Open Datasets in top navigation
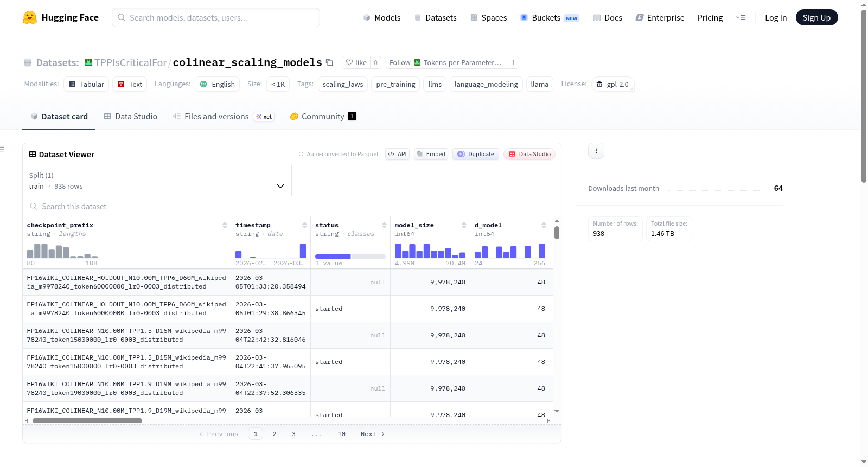 (x=435, y=17)
